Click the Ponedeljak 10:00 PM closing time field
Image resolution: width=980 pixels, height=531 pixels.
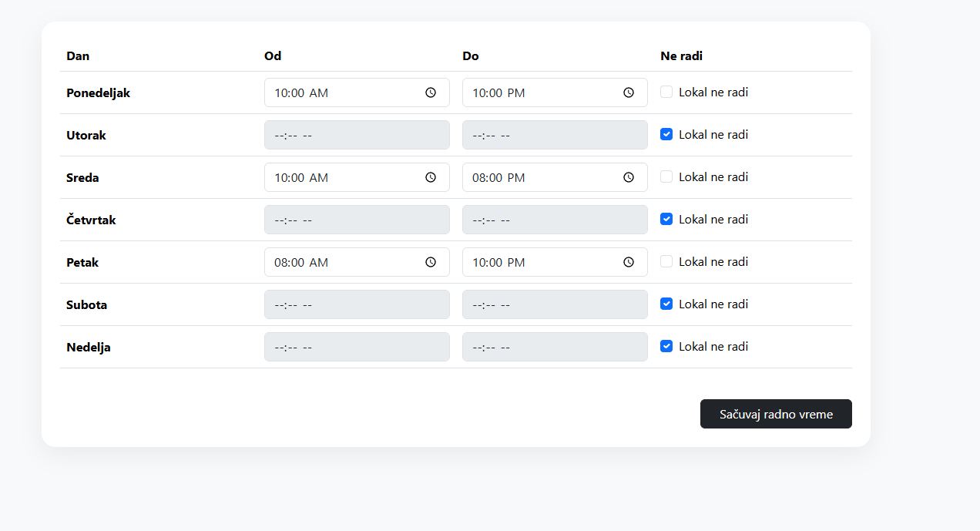555,92
